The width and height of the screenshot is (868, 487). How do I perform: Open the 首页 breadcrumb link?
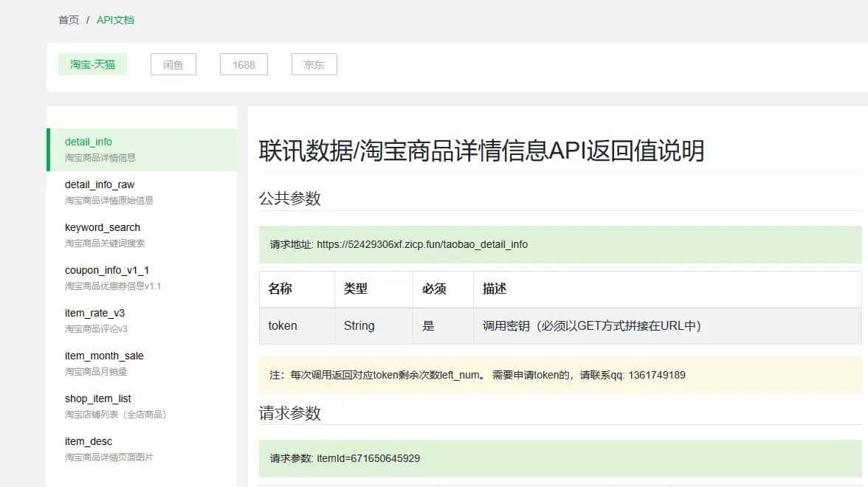pyautogui.click(x=68, y=20)
